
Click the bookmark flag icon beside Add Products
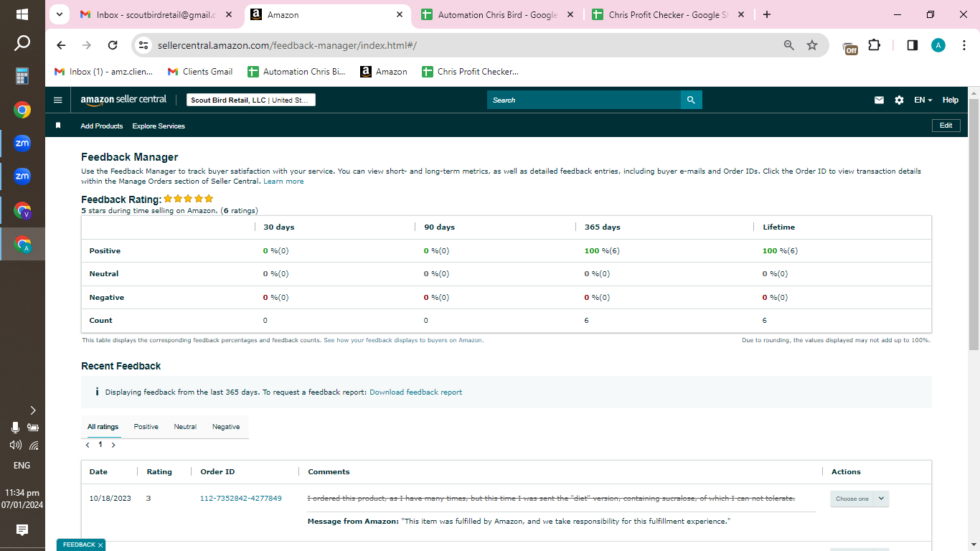(x=58, y=126)
